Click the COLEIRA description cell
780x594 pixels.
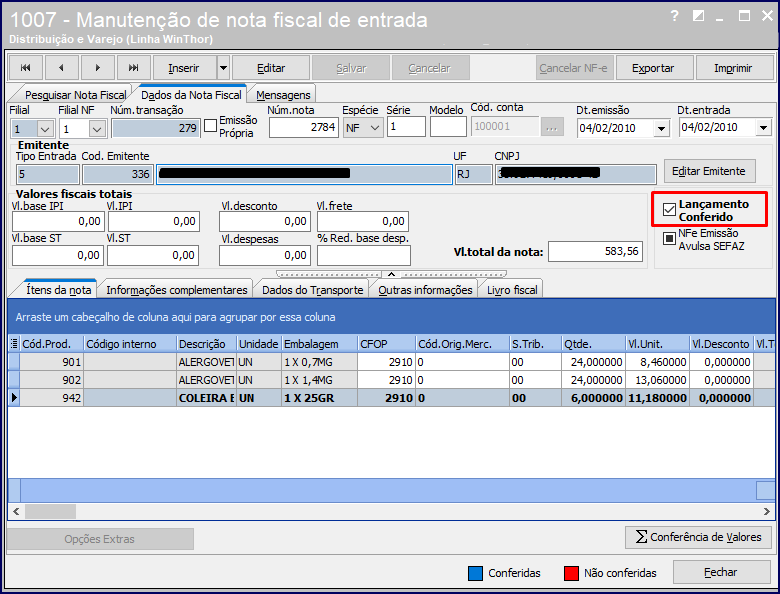click(x=206, y=398)
